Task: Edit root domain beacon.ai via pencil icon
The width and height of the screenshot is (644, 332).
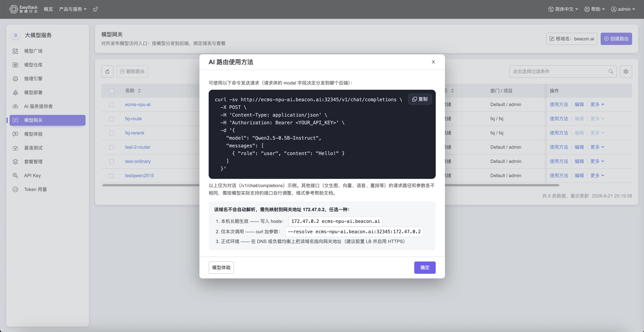Action: [552, 39]
